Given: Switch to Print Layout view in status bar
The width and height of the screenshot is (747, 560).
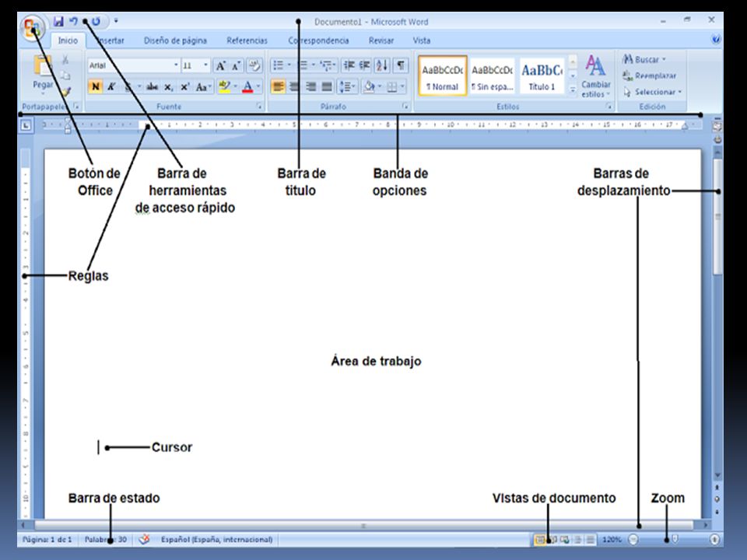Looking at the screenshot, I should coord(540,540).
